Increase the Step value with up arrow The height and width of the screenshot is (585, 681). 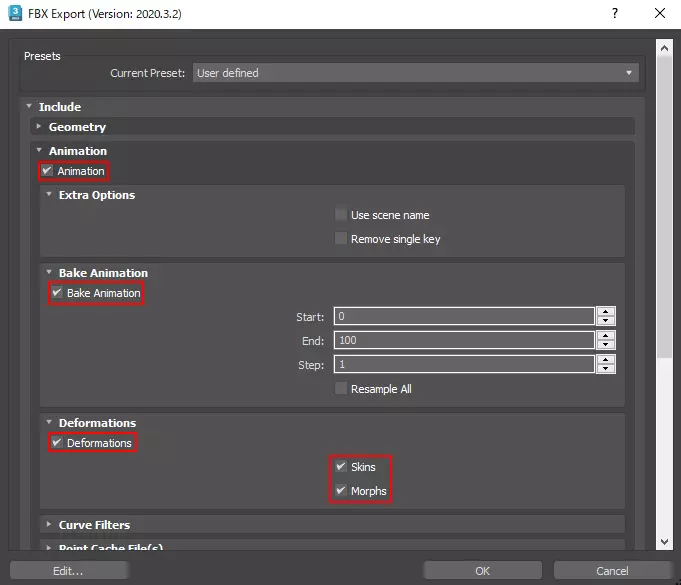pyautogui.click(x=605, y=359)
